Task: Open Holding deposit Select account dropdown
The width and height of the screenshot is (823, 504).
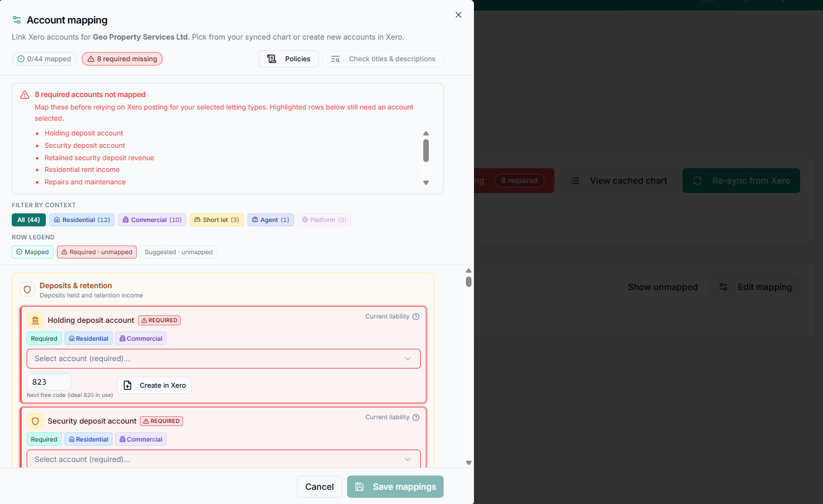Action: [223, 359]
